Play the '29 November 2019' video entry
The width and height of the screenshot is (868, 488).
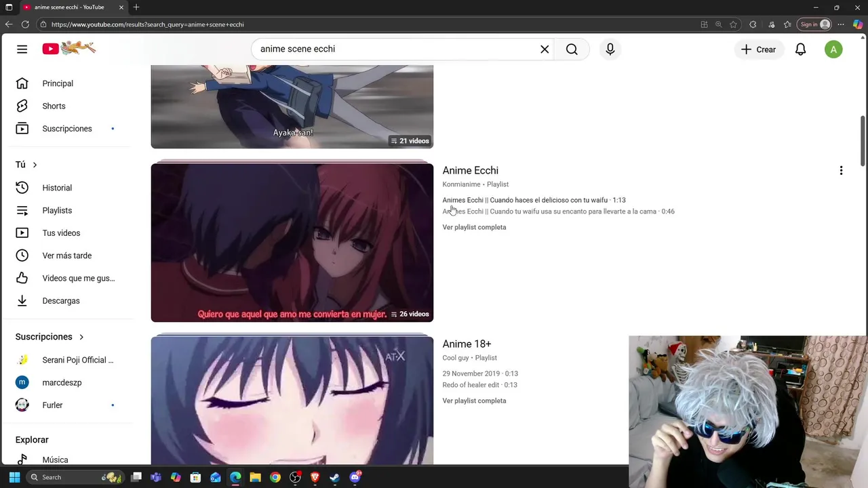coord(480,373)
